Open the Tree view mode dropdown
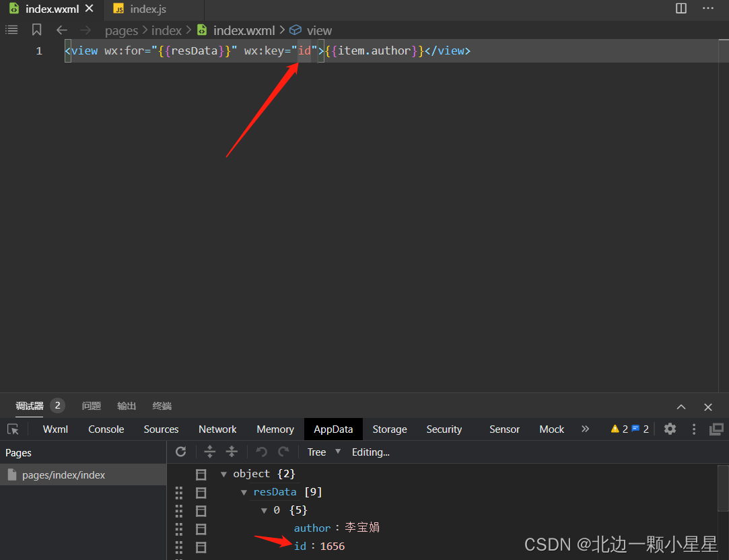 [324, 452]
